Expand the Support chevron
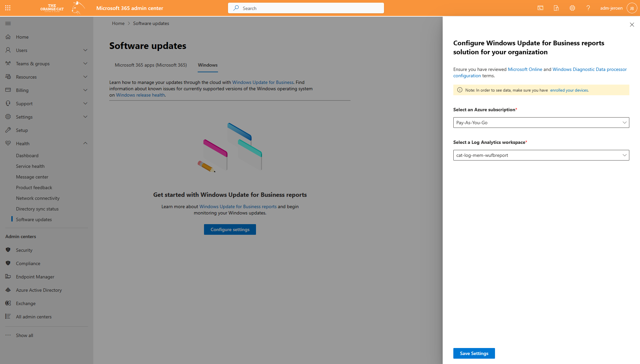The image size is (640, 364). click(x=85, y=104)
